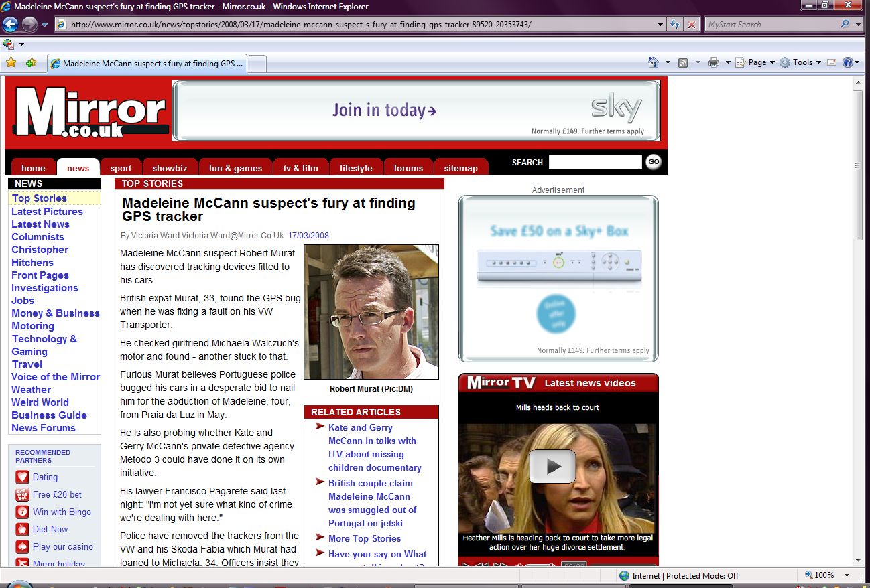
Task: Click the Home icon in command bar
Action: [654, 62]
